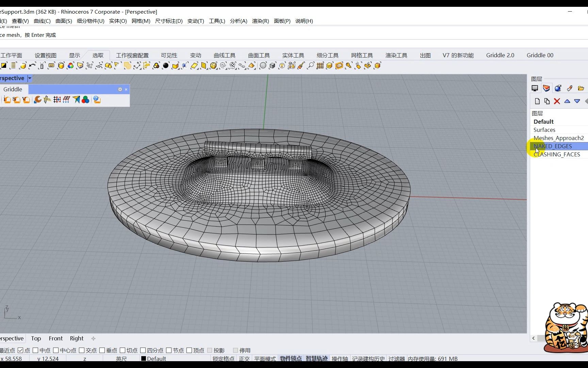This screenshot has width=588, height=368.
Task: Switch to the Right viewport tab
Action: click(x=77, y=338)
